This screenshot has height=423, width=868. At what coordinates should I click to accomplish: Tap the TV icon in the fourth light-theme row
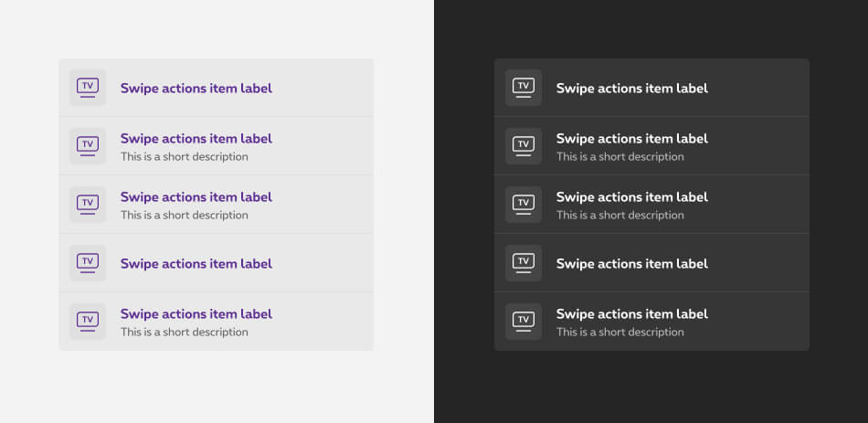pos(88,263)
